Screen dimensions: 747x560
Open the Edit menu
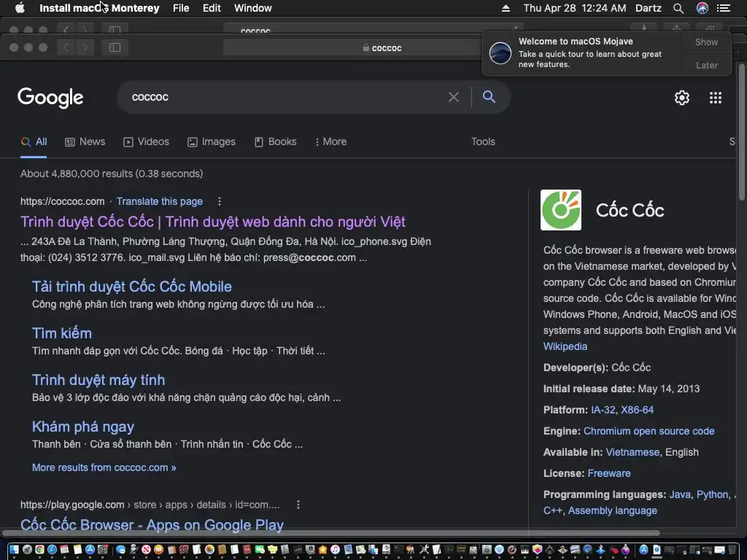212,8
